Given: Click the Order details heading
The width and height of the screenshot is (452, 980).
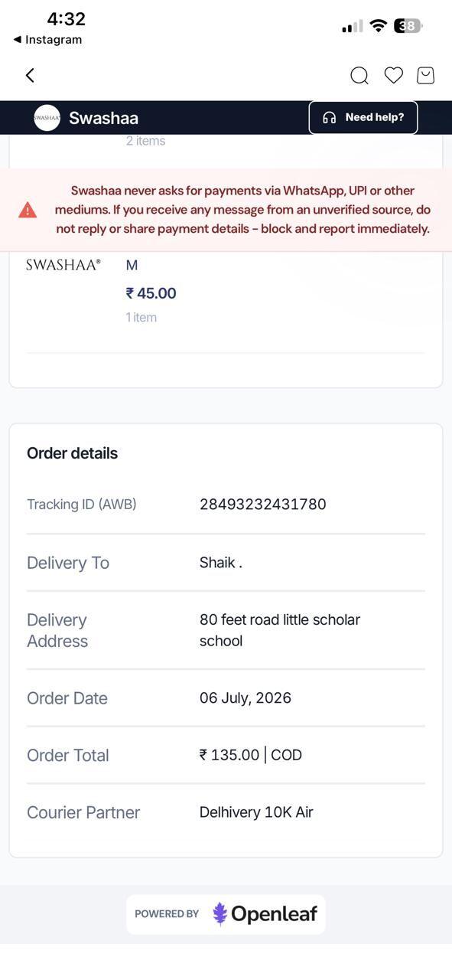Looking at the screenshot, I should point(72,453).
